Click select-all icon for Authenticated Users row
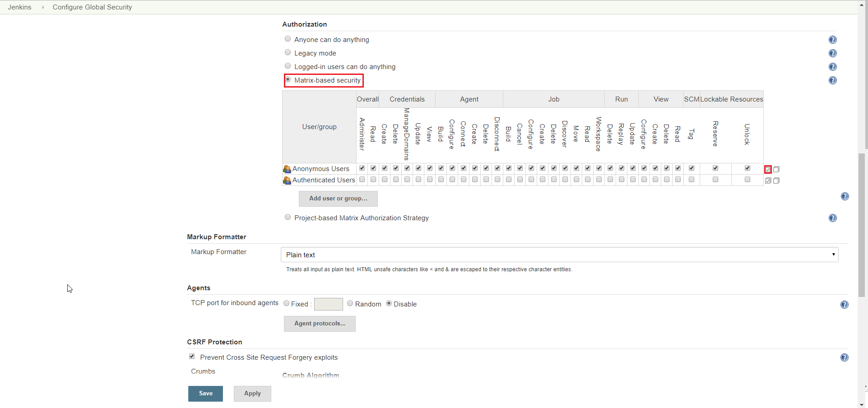Screen dimensions: 868x408 point(768,181)
